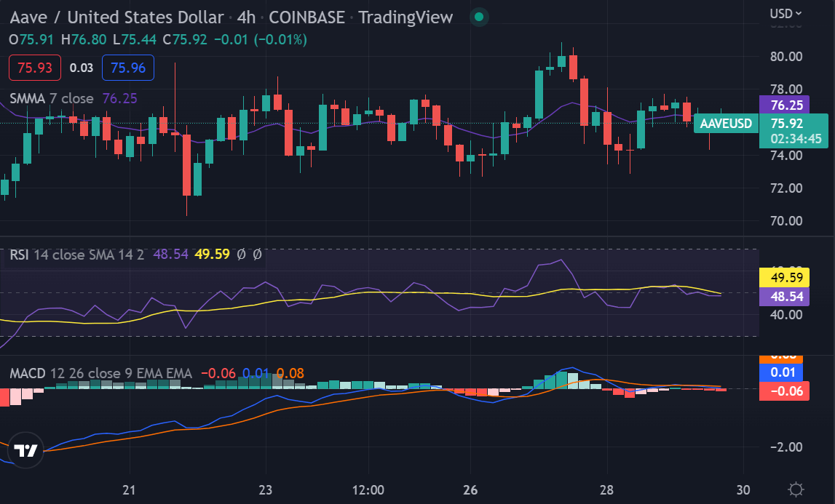Click the 70.00 price axis label

click(786, 220)
